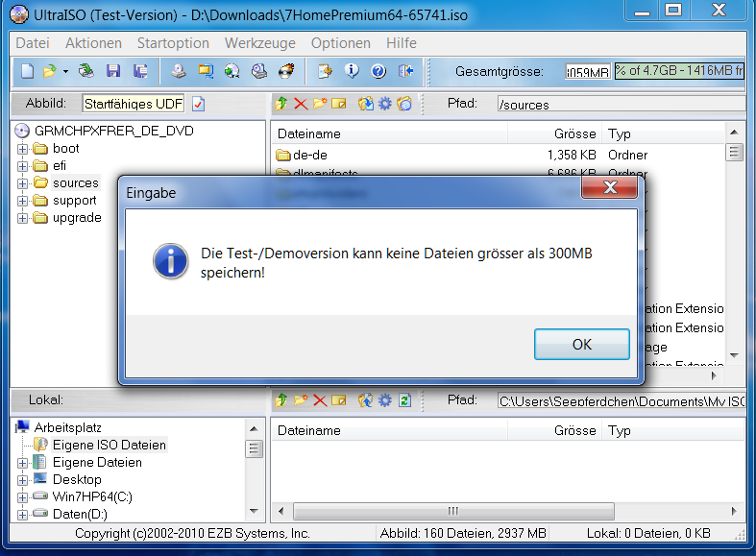Open the Aktionen menu
This screenshot has width=756, height=556.
click(x=93, y=43)
